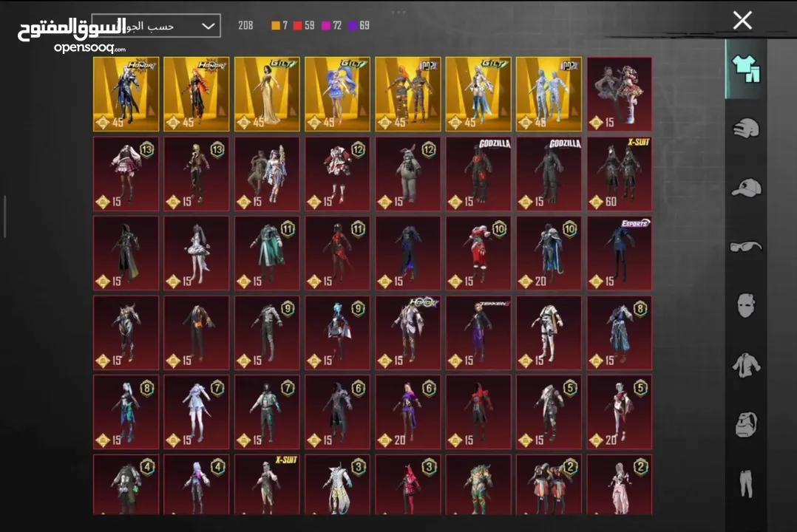Screen dimensions: 797x532
Task: Select the Gilt white-and-blue mythic outfit
Action: pyautogui.click(x=478, y=94)
